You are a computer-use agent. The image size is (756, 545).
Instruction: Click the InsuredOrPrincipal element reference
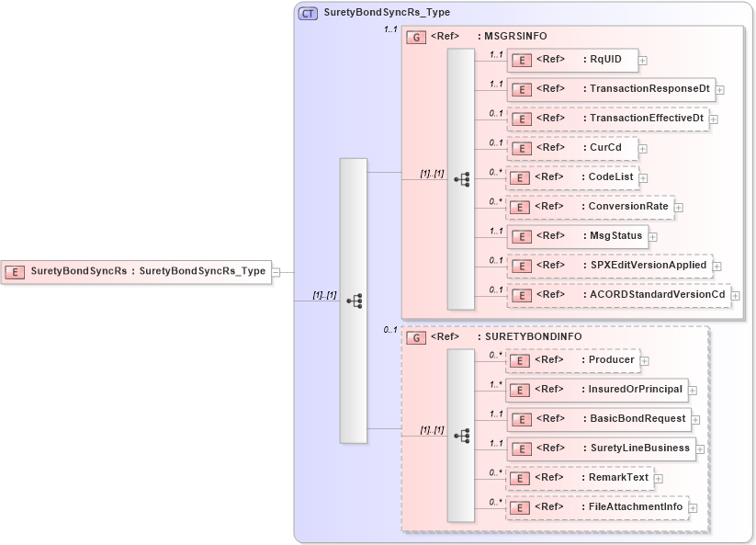[597, 390]
